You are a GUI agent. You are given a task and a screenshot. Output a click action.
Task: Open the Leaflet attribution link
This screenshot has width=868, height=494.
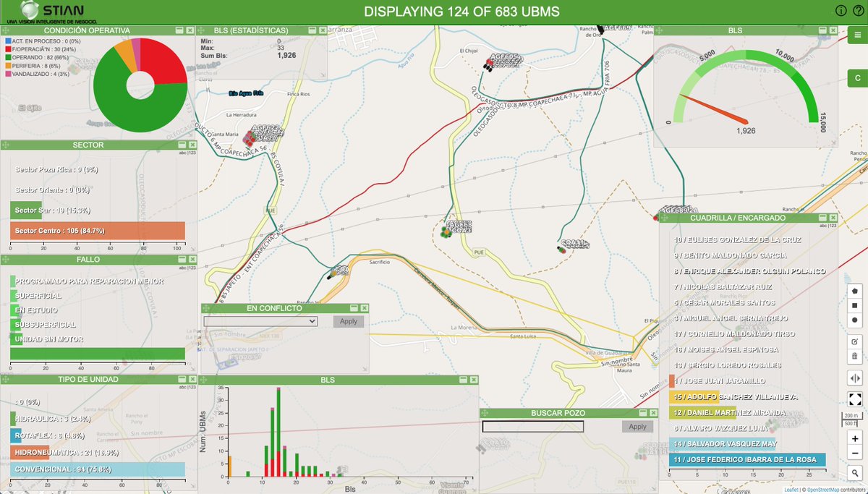click(x=791, y=490)
